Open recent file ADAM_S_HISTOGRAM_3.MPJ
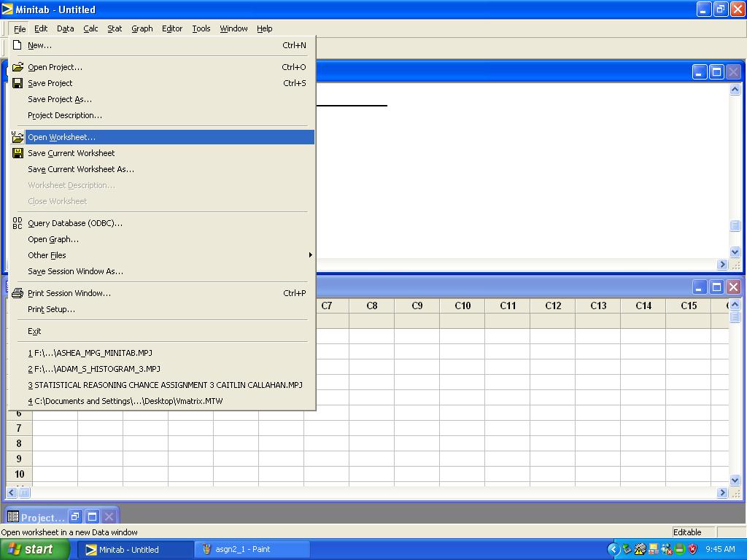 point(94,369)
